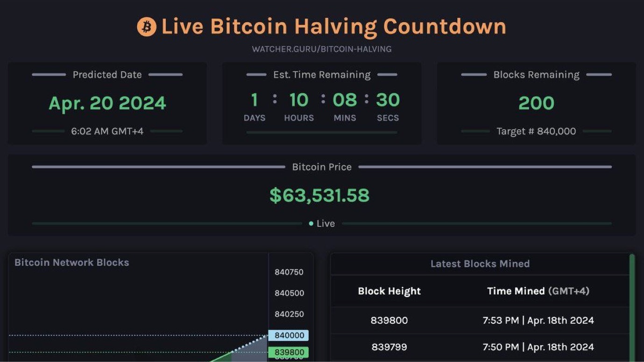Click the 6:02 AM GMT+4 time label
644x362 pixels.
tap(107, 131)
